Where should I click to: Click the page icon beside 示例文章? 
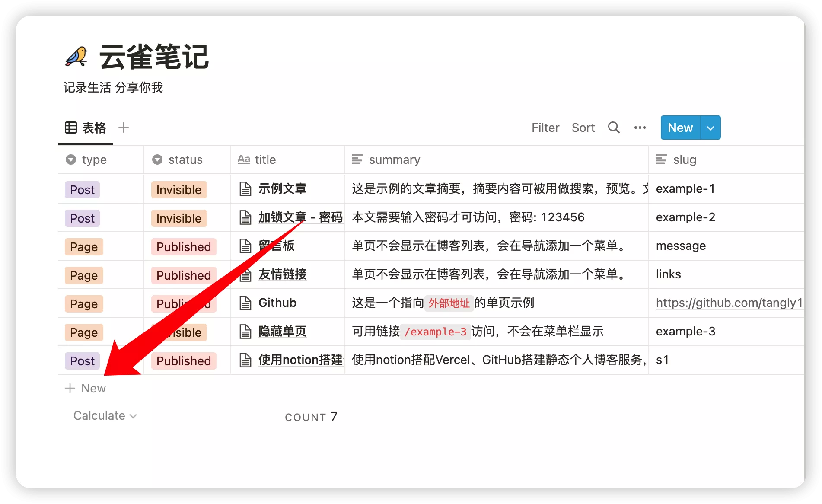coord(245,189)
